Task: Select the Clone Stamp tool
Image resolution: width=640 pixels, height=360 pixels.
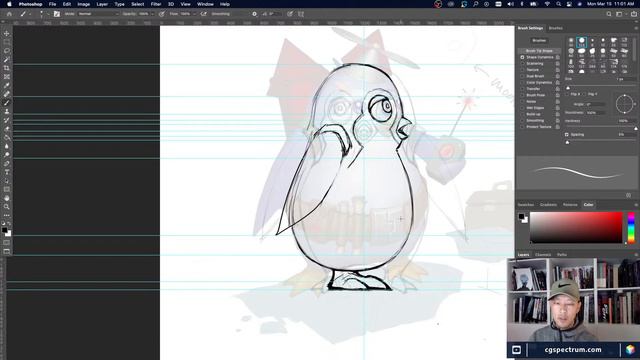Action: (x=7, y=111)
